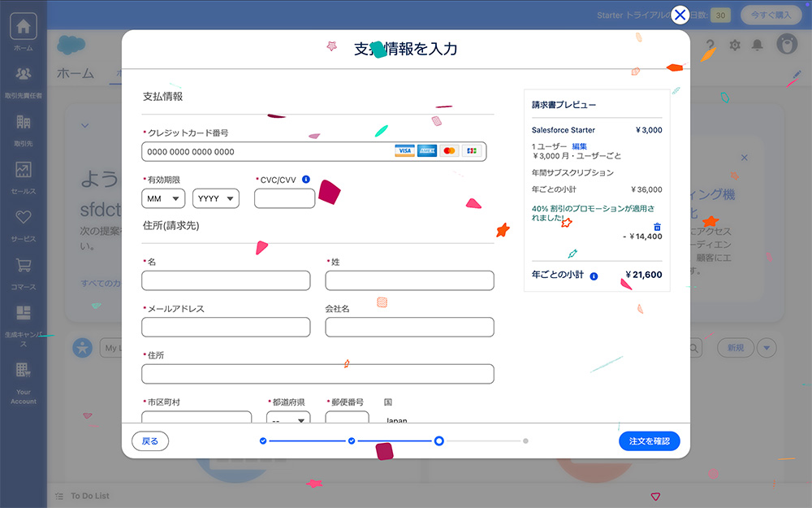The image size is (812, 508).
Task: Open the 取引先責任者 contacts sidebar icon
Action: [24, 74]
